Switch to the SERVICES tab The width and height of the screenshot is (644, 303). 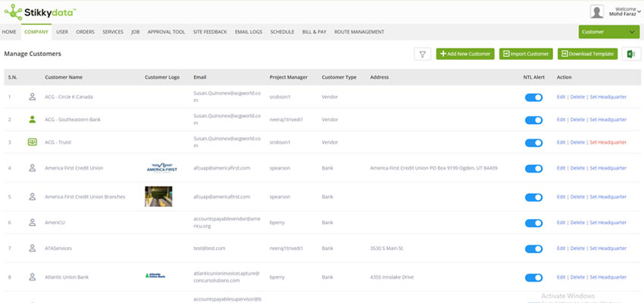tap(113, 32)
